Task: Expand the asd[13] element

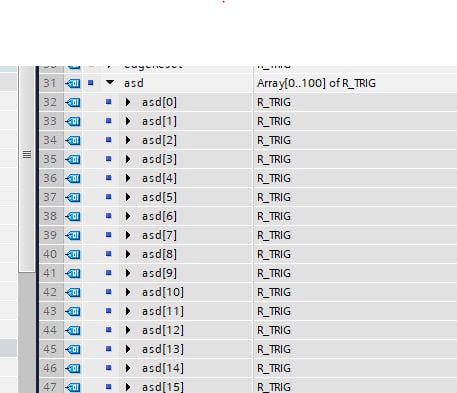Action: pyautogui.click(x=128, y=349)
